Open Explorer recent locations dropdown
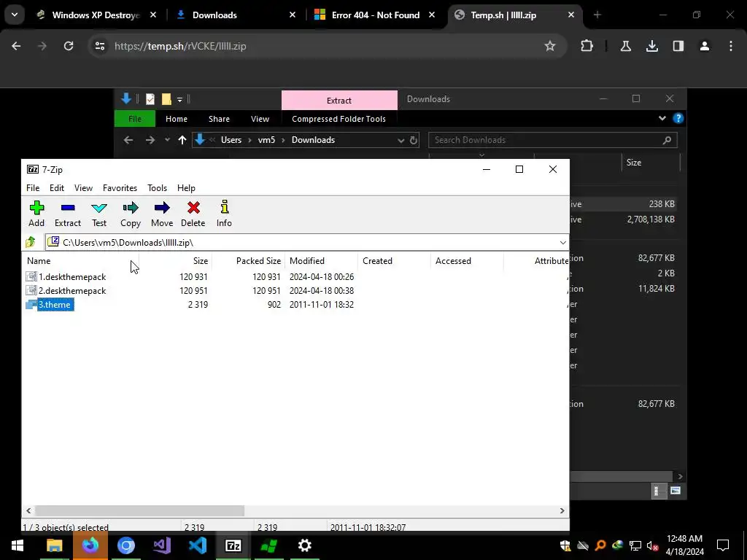 (x=167, y=140)
